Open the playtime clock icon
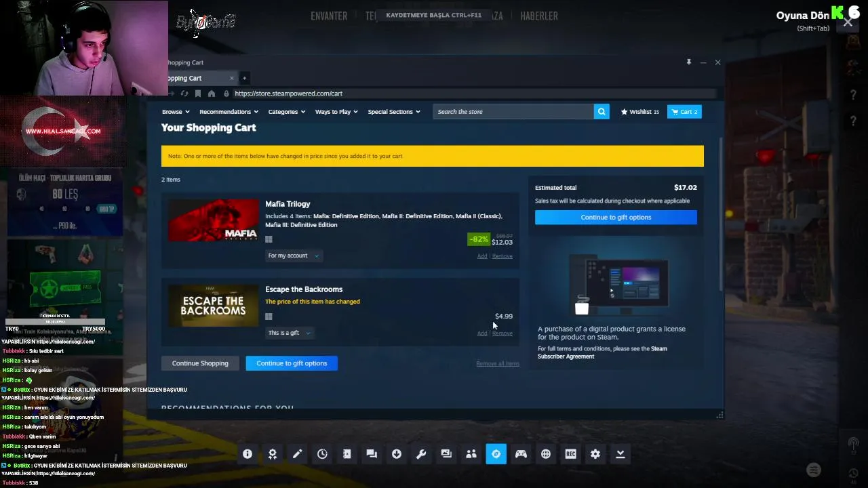868x488 pixels. pyautogui.click(x=322, y=454)
